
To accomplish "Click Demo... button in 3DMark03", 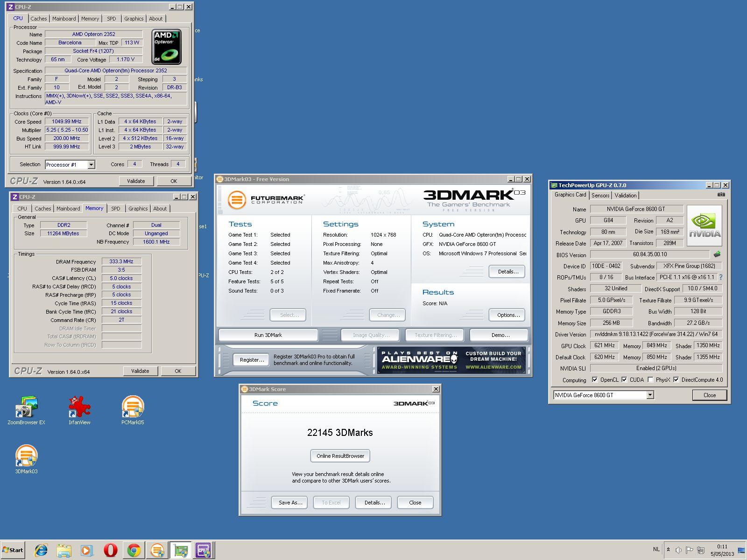I will 500,335.
